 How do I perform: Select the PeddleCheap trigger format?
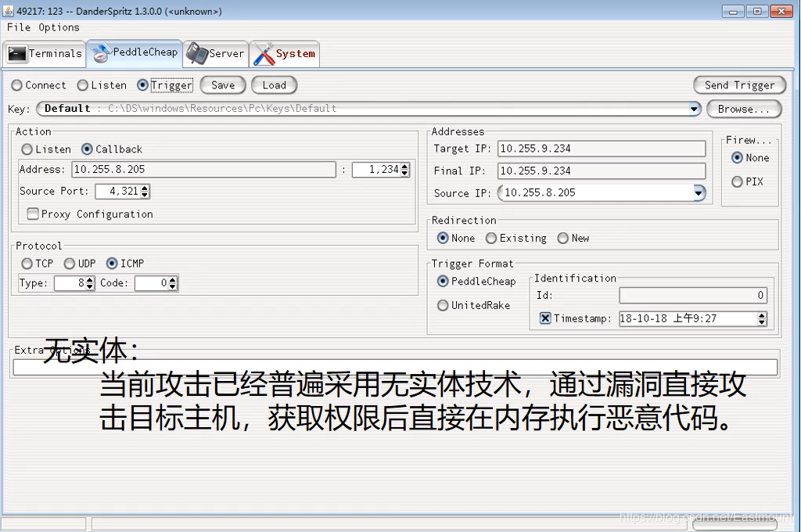[x=443, y=282]
